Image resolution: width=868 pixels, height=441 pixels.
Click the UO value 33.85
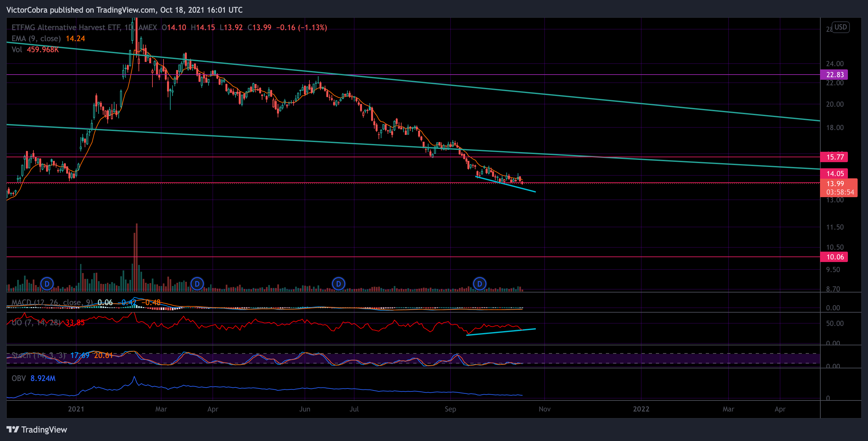coord(75,323)
